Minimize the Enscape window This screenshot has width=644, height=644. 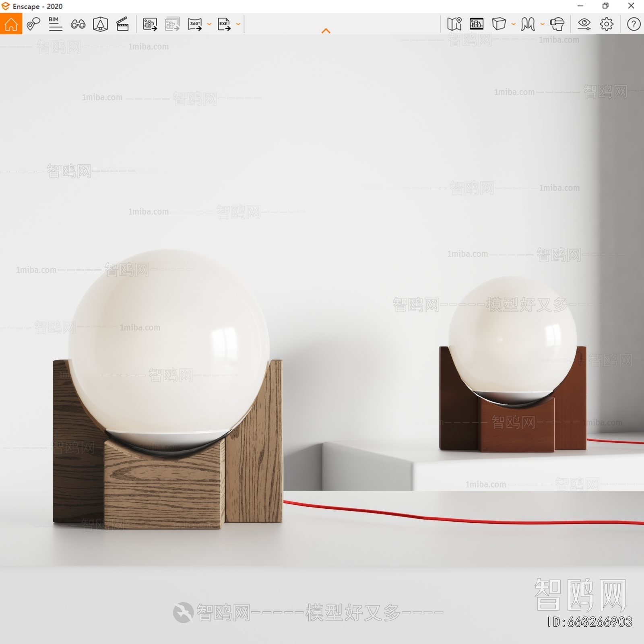coord(580,6)
